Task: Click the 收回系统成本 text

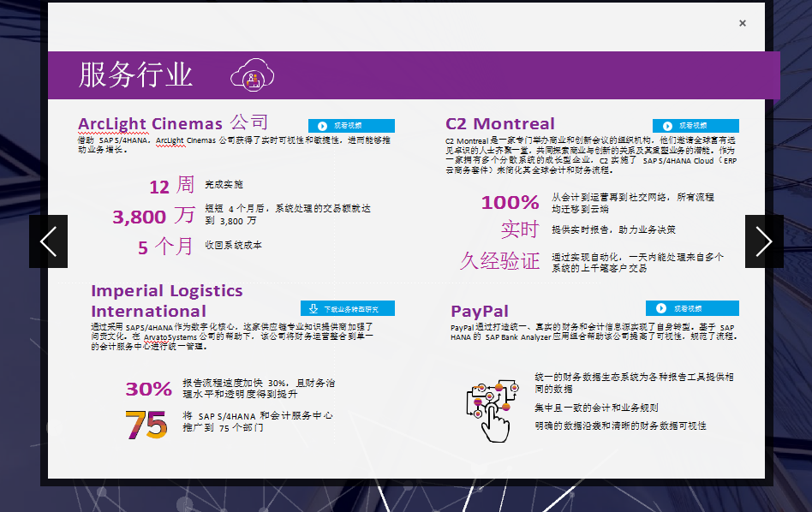Action: (x=233, y=245)
